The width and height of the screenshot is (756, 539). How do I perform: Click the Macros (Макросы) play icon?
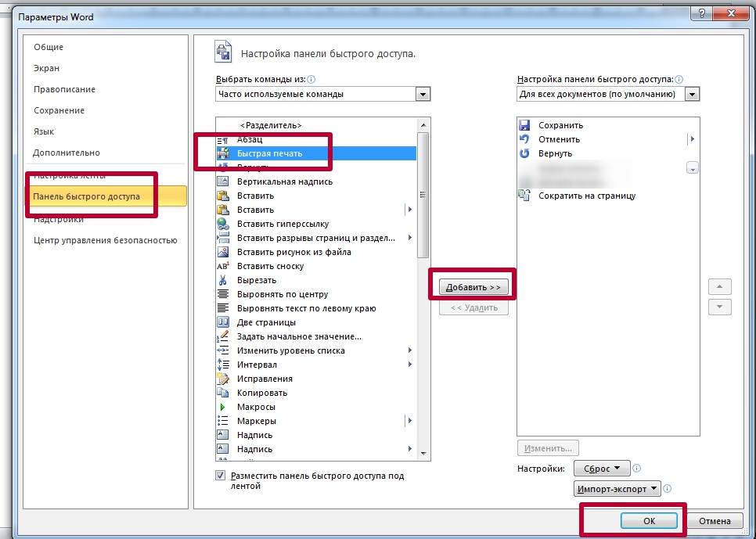[x=223, y=407]
